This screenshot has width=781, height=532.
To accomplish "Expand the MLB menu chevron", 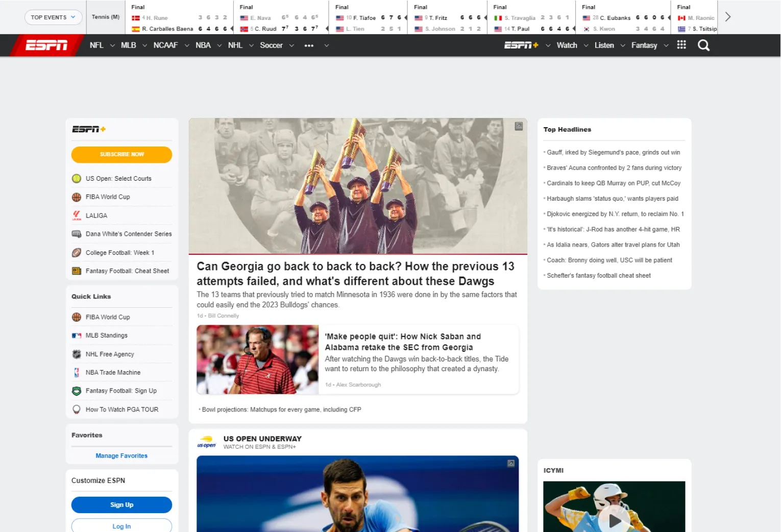I will coord(144,45).
